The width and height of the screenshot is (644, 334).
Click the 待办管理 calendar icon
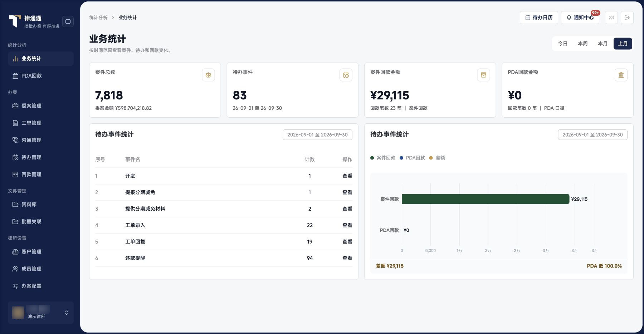15,157
